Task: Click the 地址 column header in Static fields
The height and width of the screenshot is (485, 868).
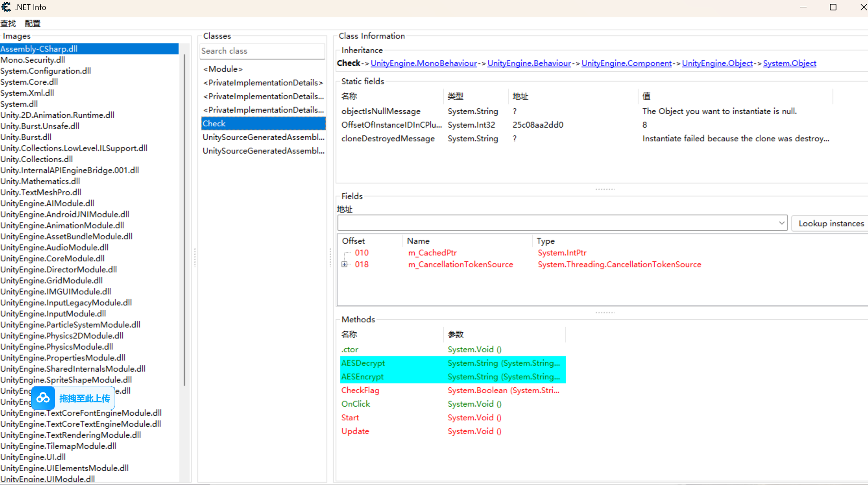Action: 520,96
